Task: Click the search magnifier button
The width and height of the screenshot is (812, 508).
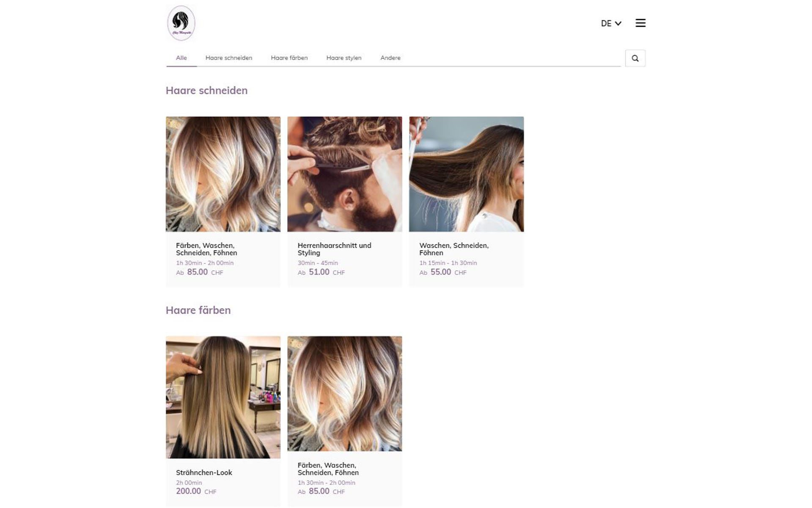Action: pyautogui.click(x=635, y=58)
